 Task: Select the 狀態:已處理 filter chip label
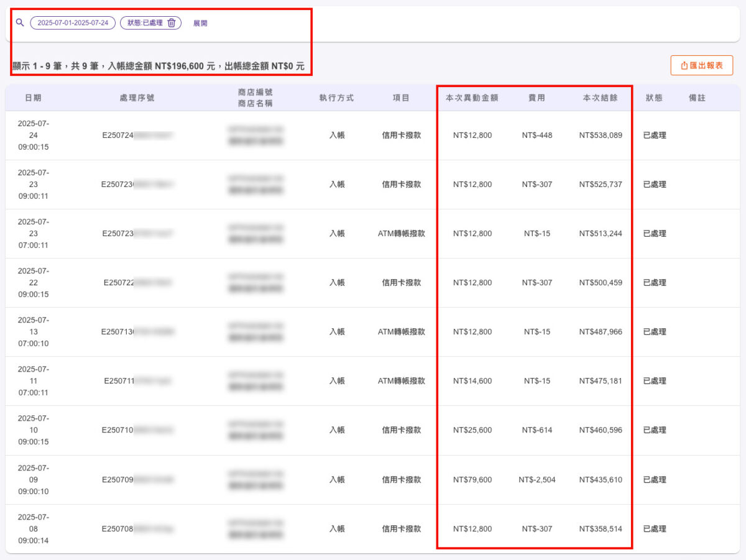[144, 23]
